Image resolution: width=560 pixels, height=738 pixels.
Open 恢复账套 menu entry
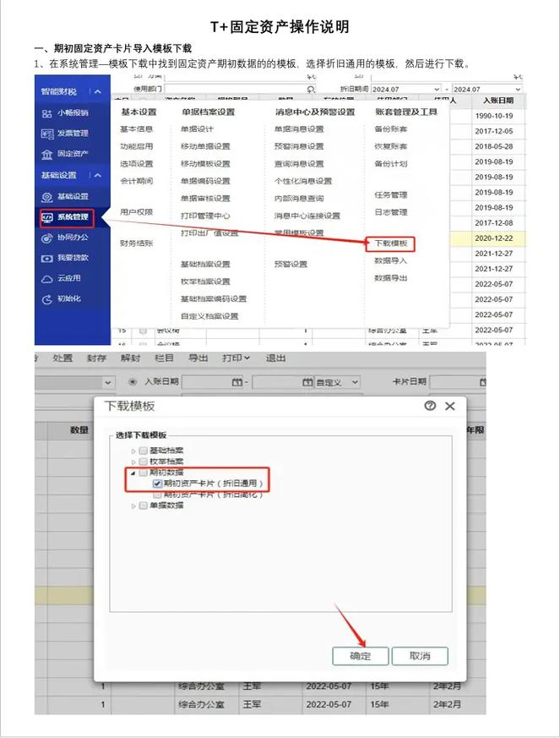point(391,146)
